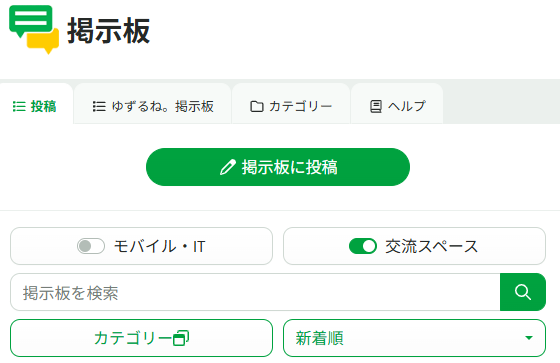Open the green-outlined カテゴリー selector
The image size is (560, 363).
141,338
